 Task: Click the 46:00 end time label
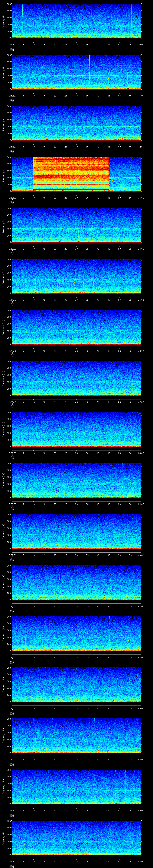pos(141,861)
